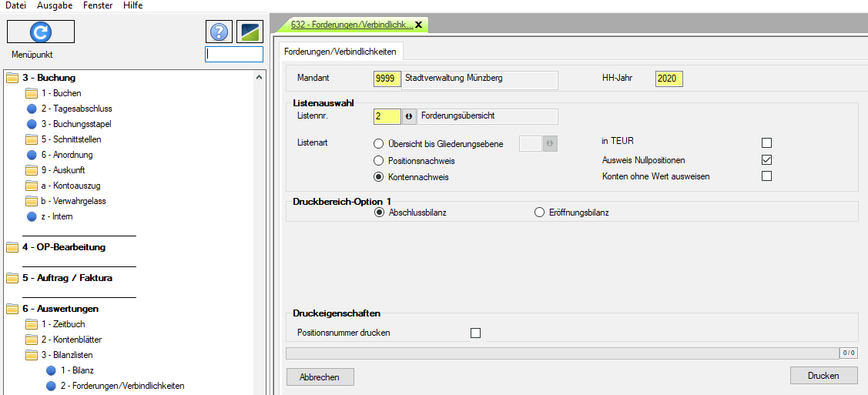Screen dimensions: 868x395
Task: Open help via the question mark icon
Action: click(x=219, y=32)
